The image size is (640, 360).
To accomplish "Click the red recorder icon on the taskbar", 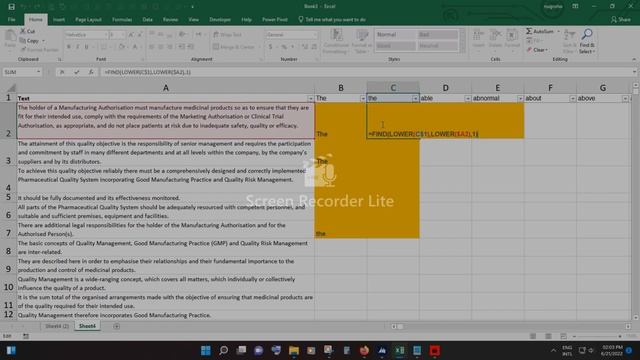I will (x=435, y=351).
